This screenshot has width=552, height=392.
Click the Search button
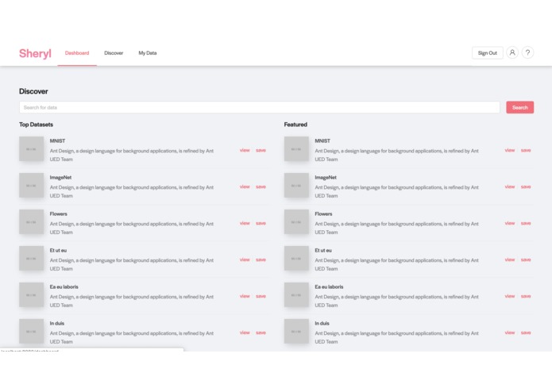tap(520, 108)
